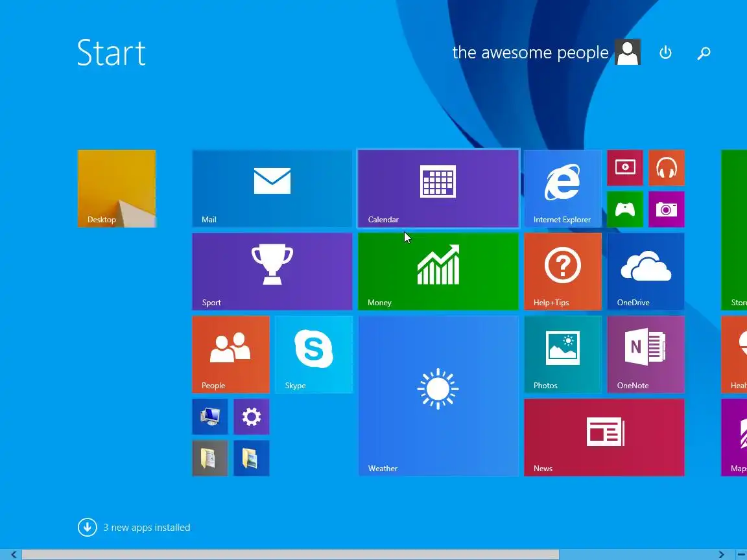Open Internet Explorer tile
Screen dimensions: 747x560
(563, 189)
